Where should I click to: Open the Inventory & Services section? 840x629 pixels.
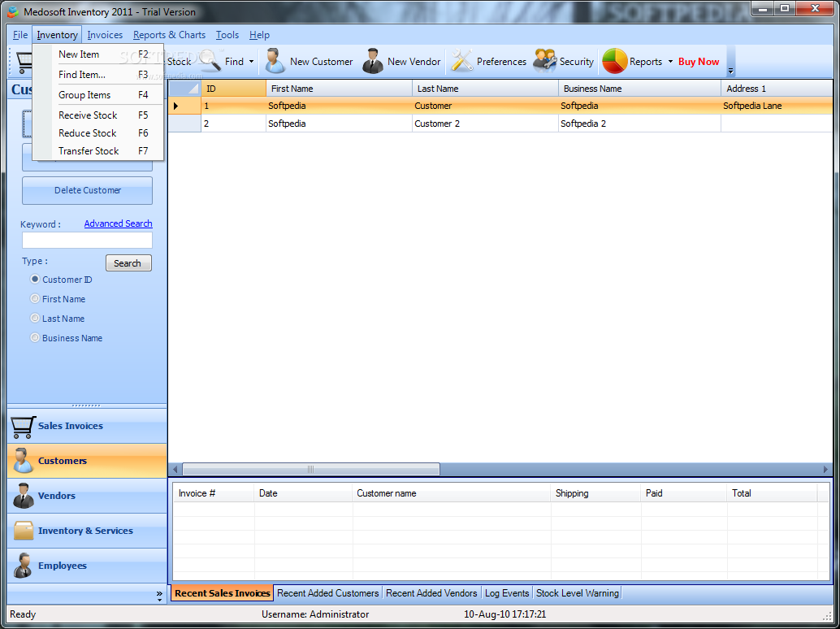click(87, 531)
